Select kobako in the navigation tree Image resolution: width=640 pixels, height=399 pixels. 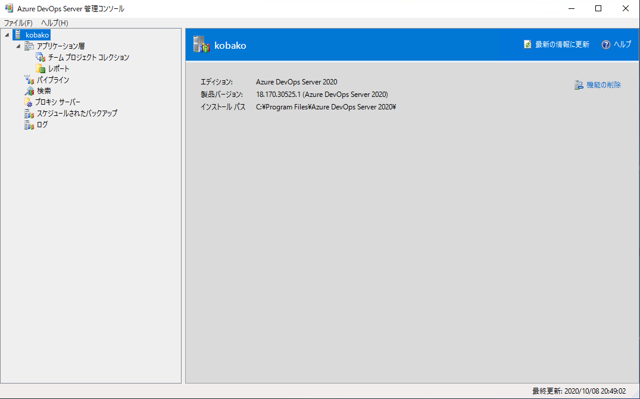(x=37, y=35)
